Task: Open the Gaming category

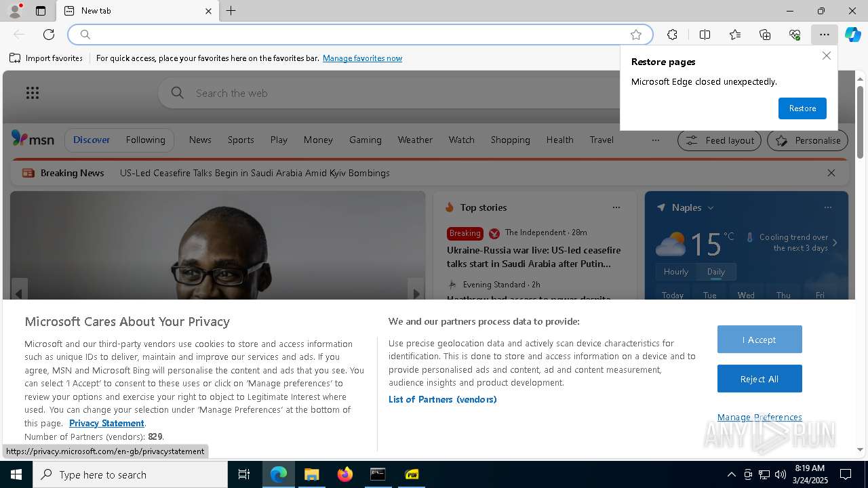Action: click(x=366, y=140)
